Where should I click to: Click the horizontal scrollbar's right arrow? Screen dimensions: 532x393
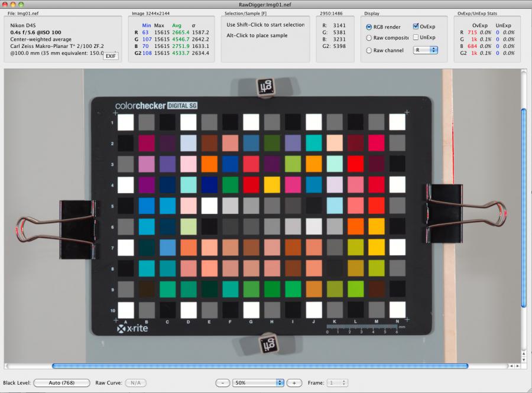click(x=517, y=366)
